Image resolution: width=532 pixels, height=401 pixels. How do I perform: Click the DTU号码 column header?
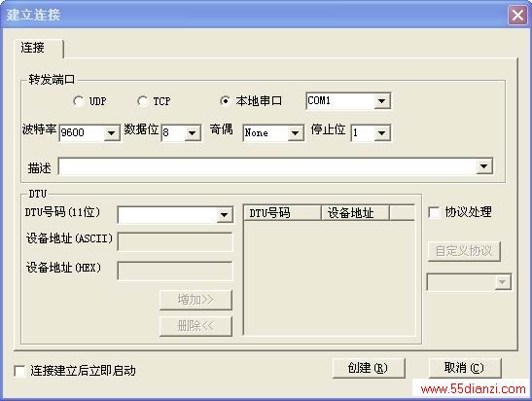point(283,213)
